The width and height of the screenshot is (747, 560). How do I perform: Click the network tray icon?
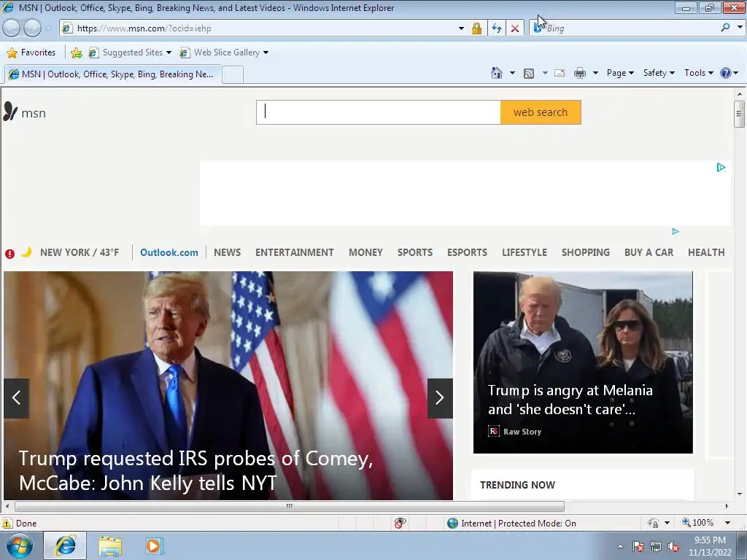tap(656, 547)
